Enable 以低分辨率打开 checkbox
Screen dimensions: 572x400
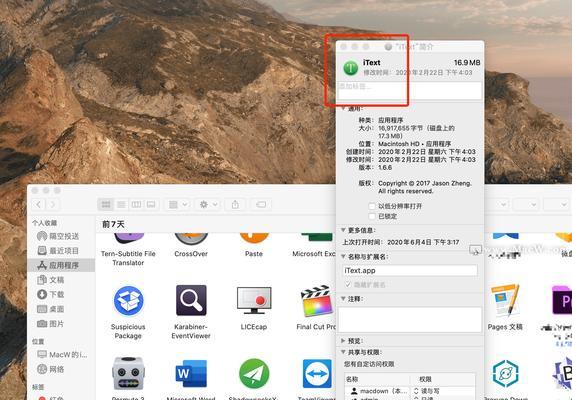pos(372,206)
